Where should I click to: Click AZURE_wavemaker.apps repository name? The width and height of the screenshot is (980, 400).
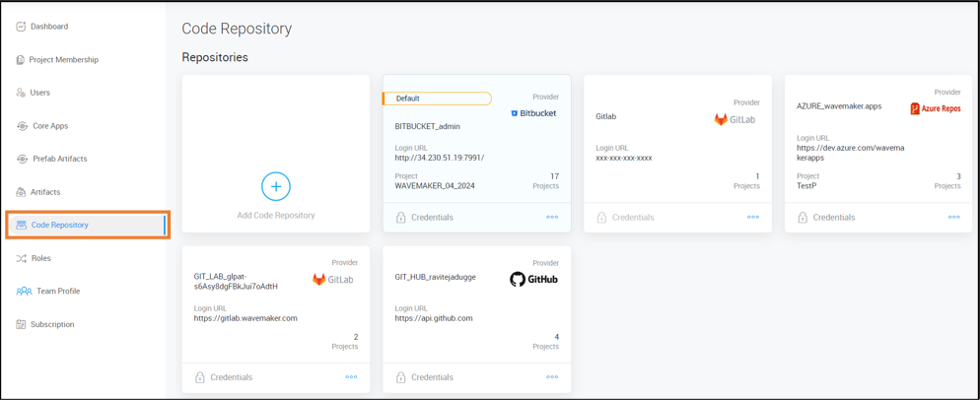pyautogui.click(x=839, y=106)
